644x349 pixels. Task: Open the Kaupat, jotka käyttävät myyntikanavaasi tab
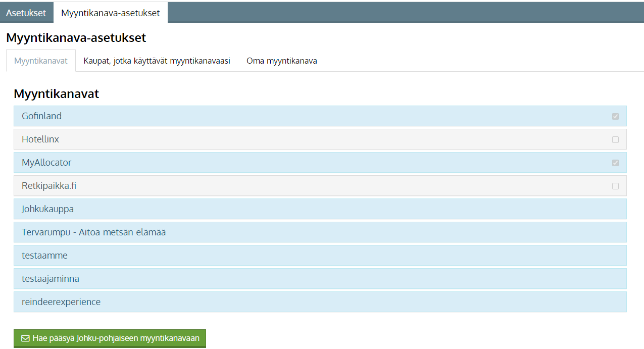tap(157, 61)
